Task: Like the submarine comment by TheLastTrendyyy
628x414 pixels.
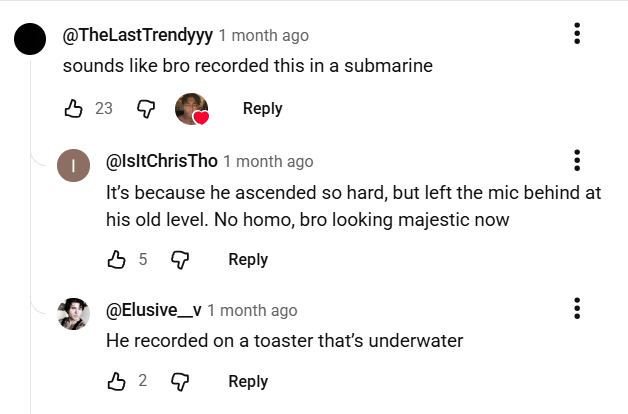Action: (73, 109)
